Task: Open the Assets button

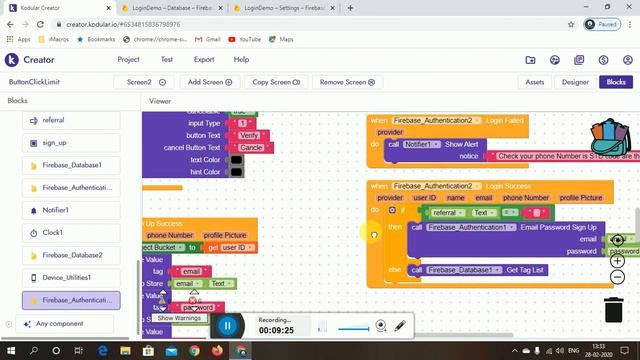Action: 535,82
